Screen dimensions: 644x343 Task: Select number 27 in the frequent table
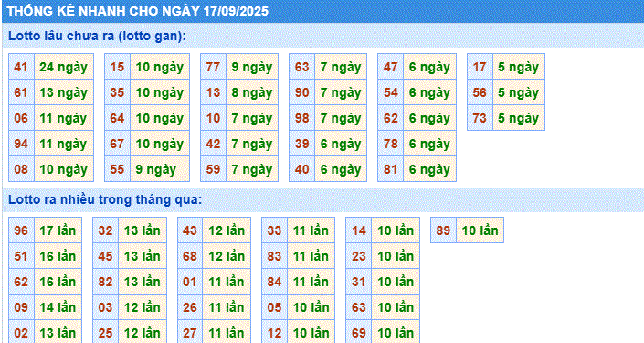190,331
